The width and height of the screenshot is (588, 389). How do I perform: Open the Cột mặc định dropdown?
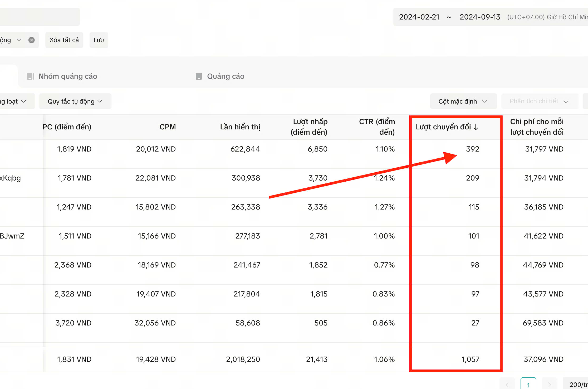463,101
